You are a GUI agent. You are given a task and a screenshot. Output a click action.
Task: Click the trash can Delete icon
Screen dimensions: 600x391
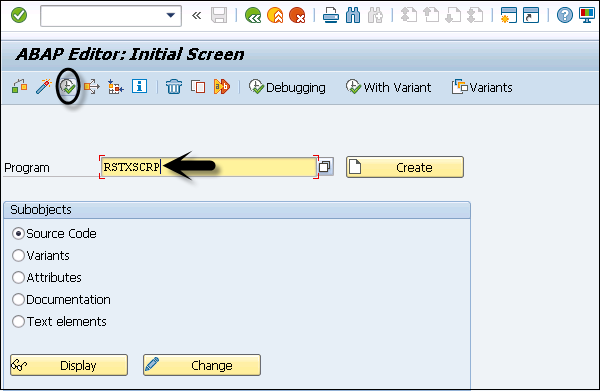click(x=174, y=87)
